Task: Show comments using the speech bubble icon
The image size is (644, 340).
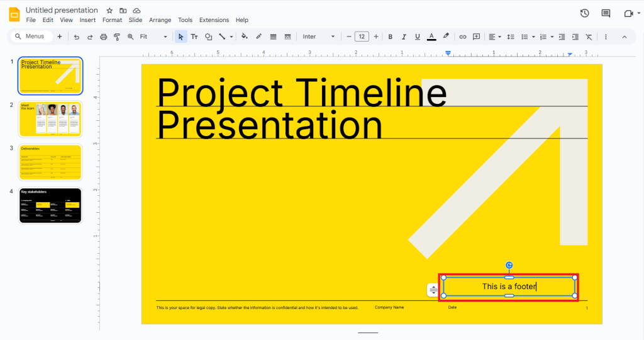Action: pos(606,13)
